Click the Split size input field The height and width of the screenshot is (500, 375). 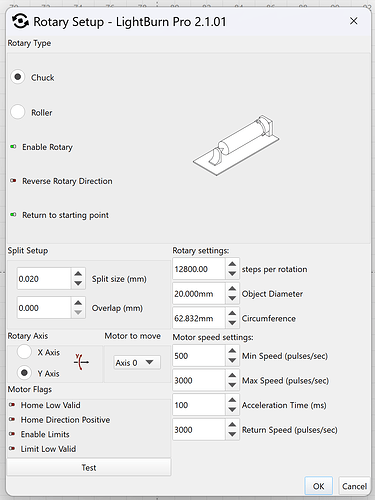[x=44, y=279]
